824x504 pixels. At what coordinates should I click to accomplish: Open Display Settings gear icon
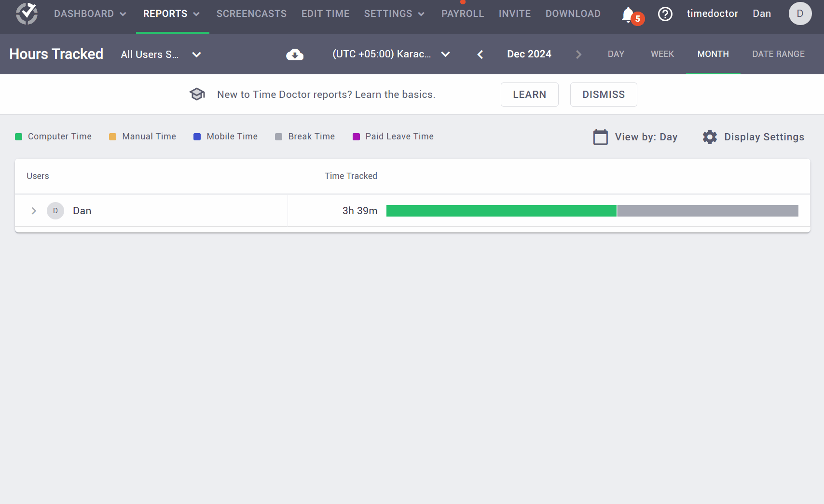point(710,137)
